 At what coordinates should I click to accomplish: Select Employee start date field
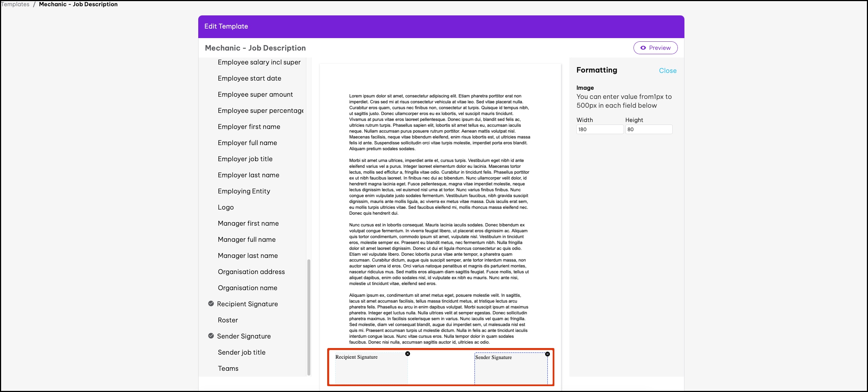point(249,78)
